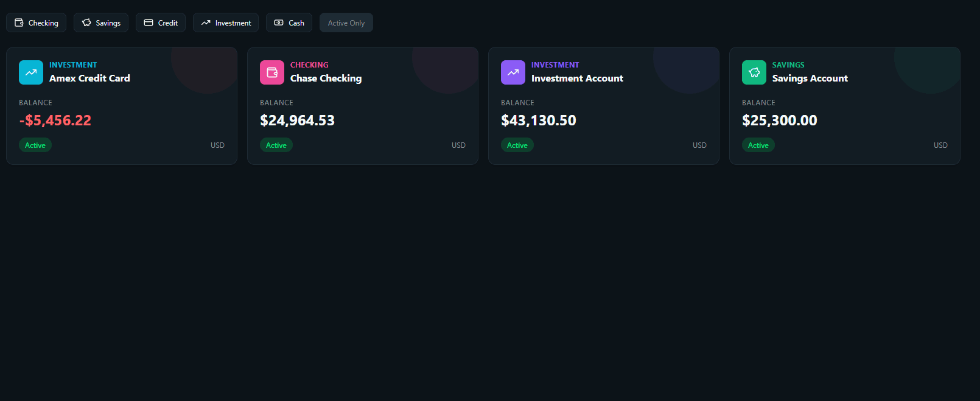Click the $24,964.53 balance
Screen dimensions: 980x401
[x=297, y=120]
